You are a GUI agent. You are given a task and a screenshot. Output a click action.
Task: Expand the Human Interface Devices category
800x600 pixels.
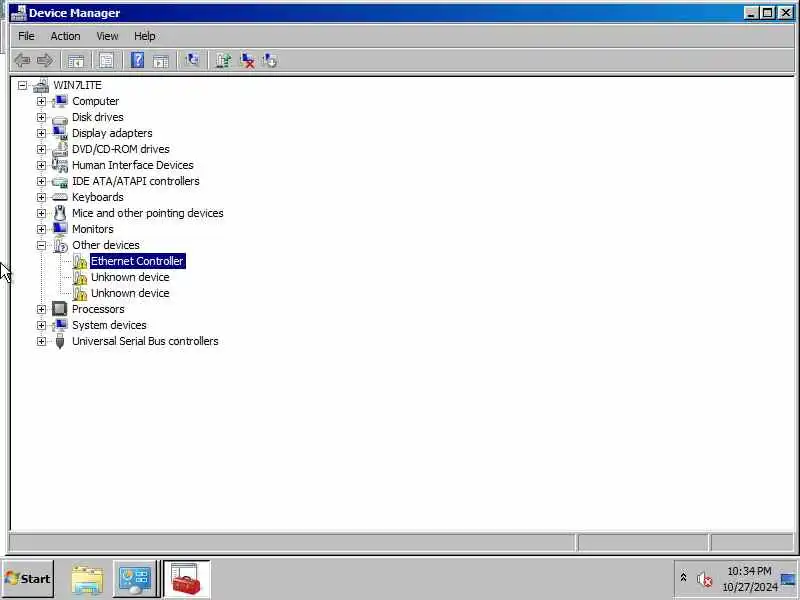41,165
